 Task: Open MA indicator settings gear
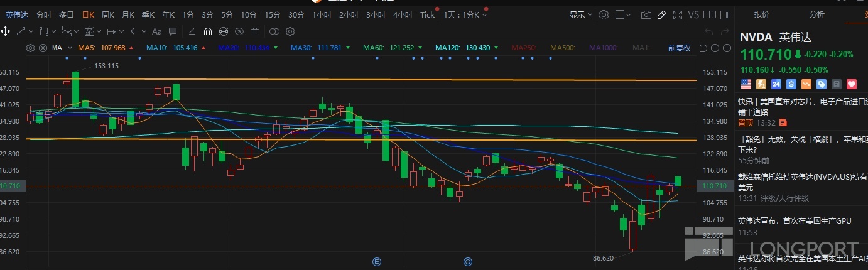tap(30, 48)
